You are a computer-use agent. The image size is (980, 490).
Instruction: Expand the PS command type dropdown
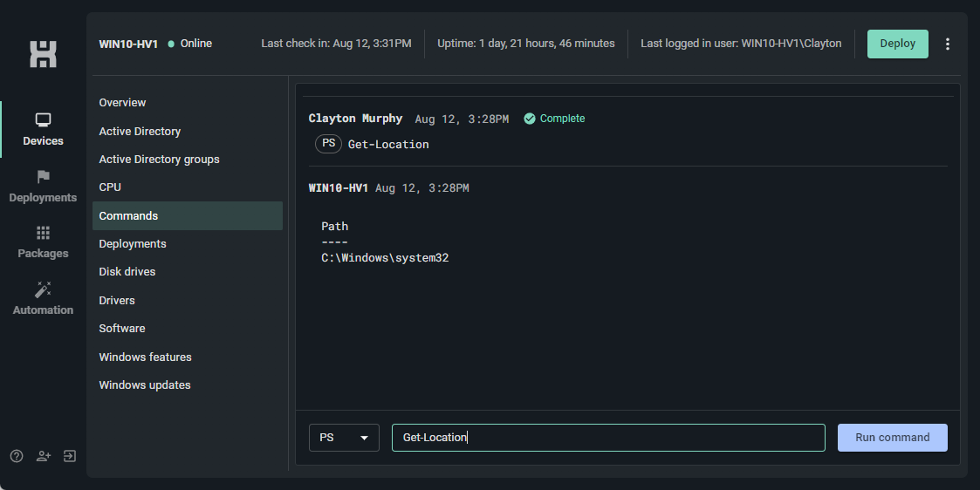point(344,438)
